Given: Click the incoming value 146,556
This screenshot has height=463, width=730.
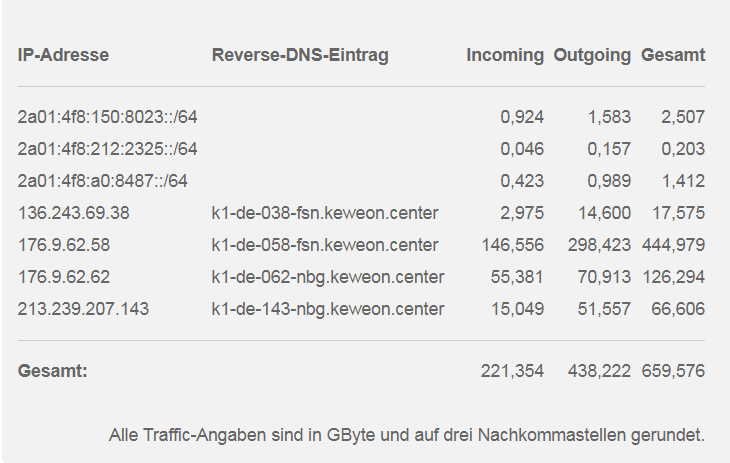Looking at the screenshot, I should tap(513, 245).
